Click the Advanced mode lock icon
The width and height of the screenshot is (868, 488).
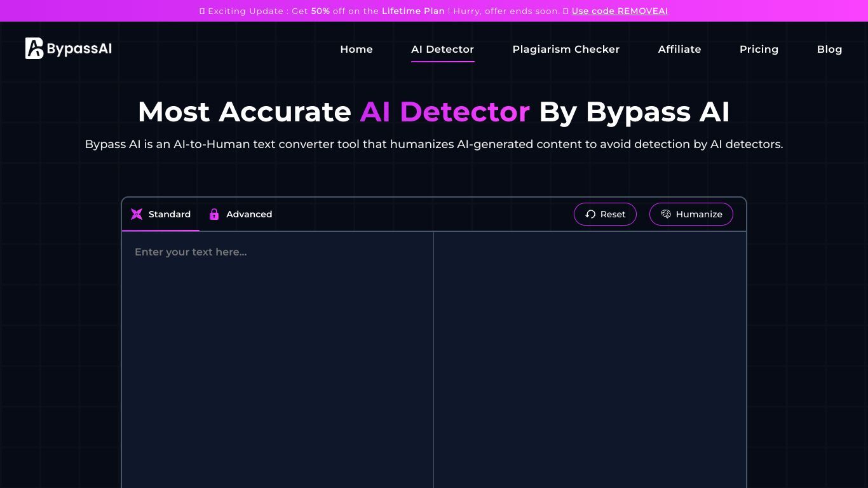214,214
